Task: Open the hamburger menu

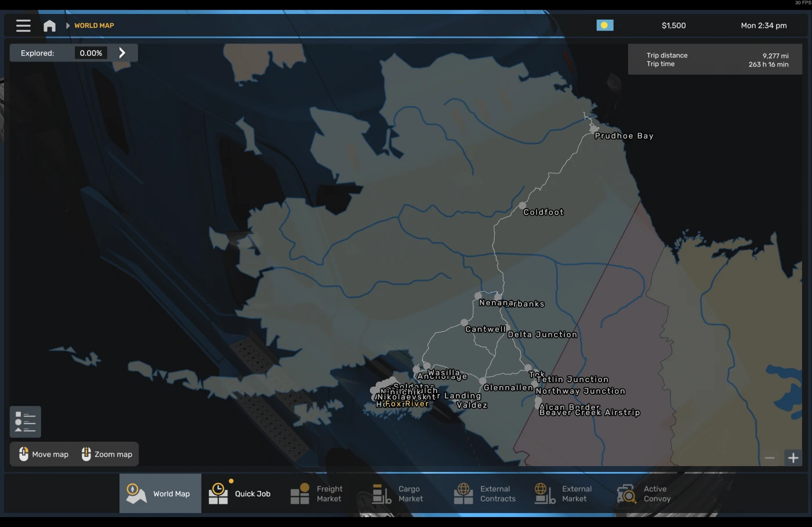Action: pyautogui.click(x=23, y=25)
